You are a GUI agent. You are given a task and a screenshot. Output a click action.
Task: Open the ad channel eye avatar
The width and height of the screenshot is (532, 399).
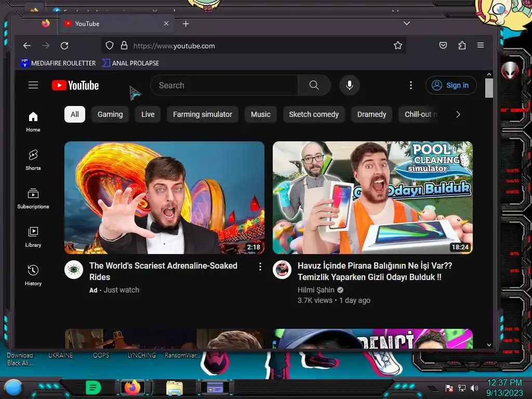coord(74,270)
